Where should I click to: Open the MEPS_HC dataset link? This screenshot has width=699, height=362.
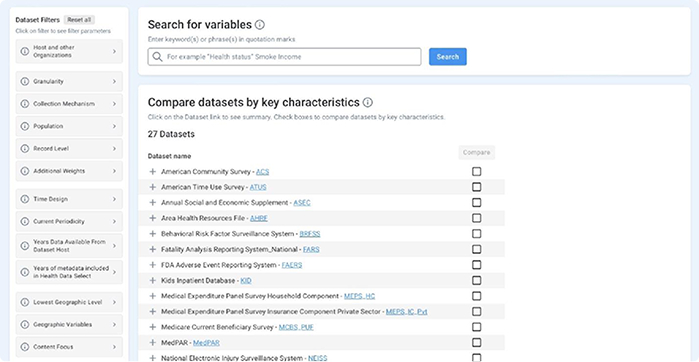coord(360,296)
